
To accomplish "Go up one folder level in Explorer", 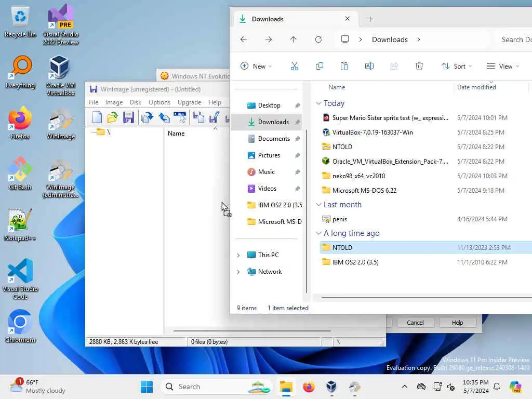I will pos(294,39).
